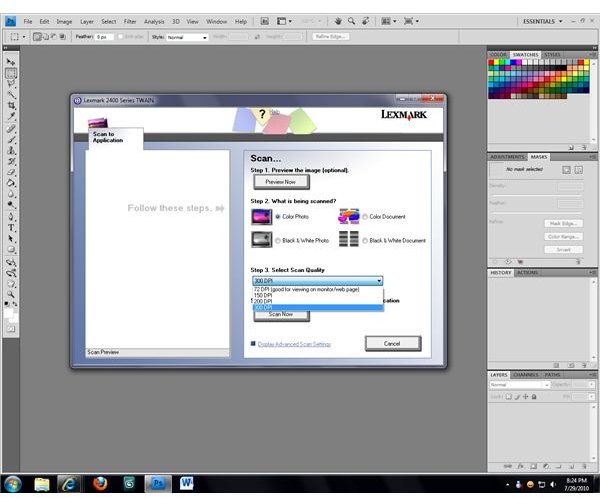Select the Healing Brush tool
The height and width of the screenshot is (498, 600).
[x=11, y=129]
